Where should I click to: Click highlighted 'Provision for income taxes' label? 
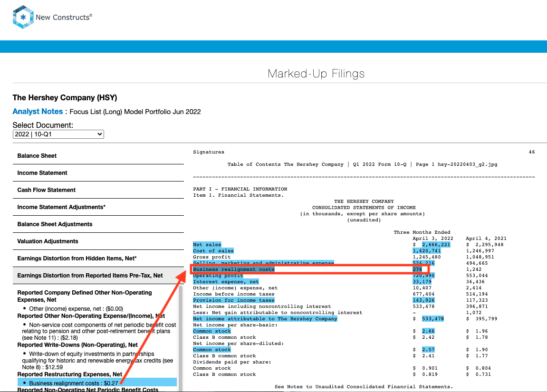pyautogui.click(x=234, y=300)
